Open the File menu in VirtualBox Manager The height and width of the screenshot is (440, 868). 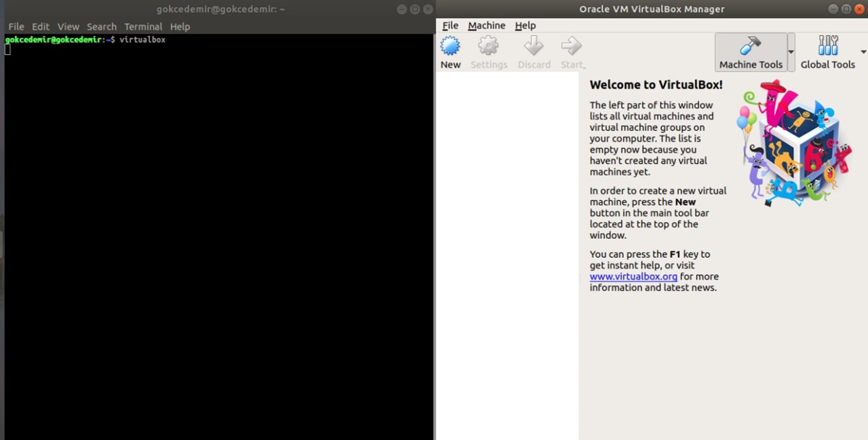pos(450,25)
